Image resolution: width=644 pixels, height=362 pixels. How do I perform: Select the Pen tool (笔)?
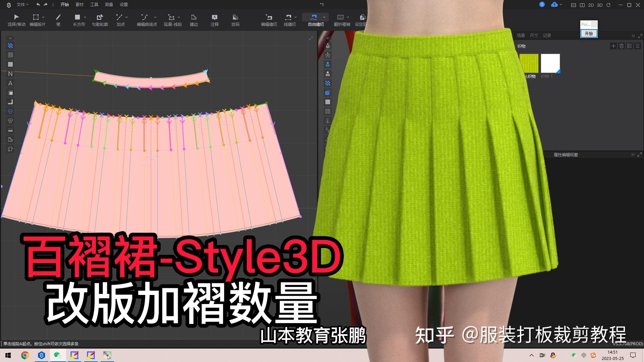[x=58, y=17]
